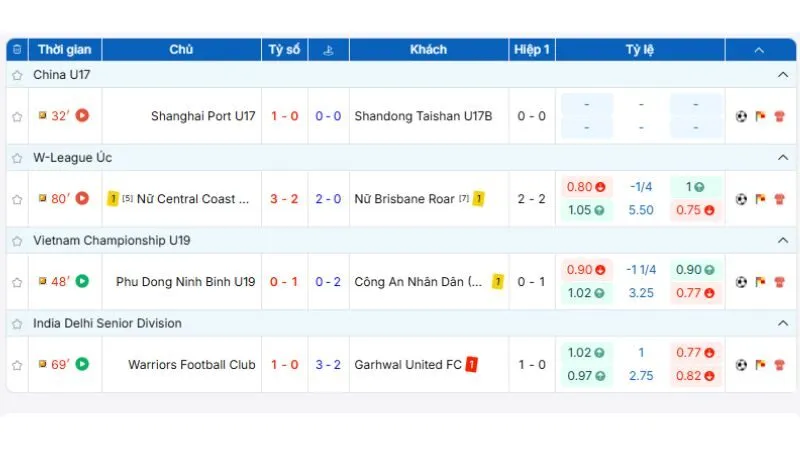This screenshot has width=800, height=450.
Task: Favorite the India Delhi Senior Division league
Action: pos(17,324)
